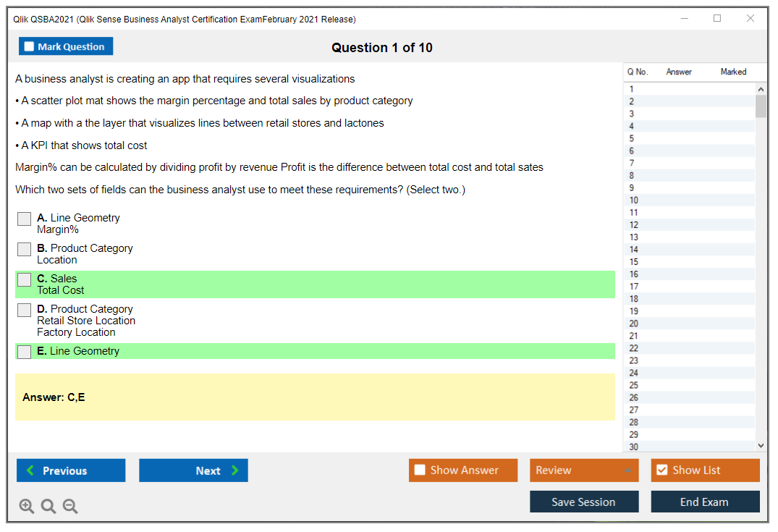Select question 22 in the list
The width and height of the screenshot is (778, 532).
coord(634,348)
